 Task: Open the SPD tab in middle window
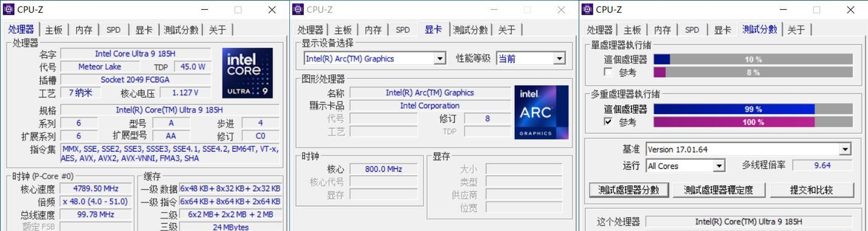coord(403,30)
